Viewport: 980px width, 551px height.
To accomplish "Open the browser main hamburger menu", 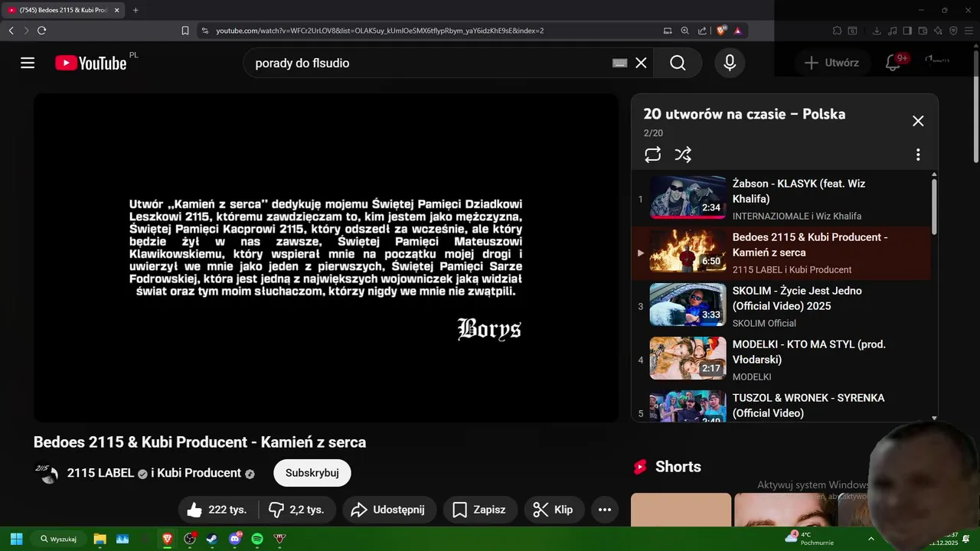I will (x=969, y=31).
